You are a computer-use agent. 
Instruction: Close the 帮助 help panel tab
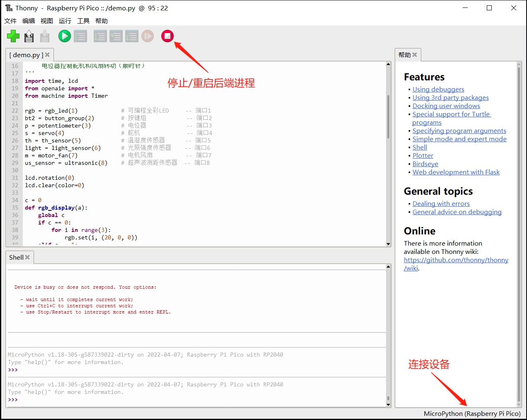(x=415, y=55)
